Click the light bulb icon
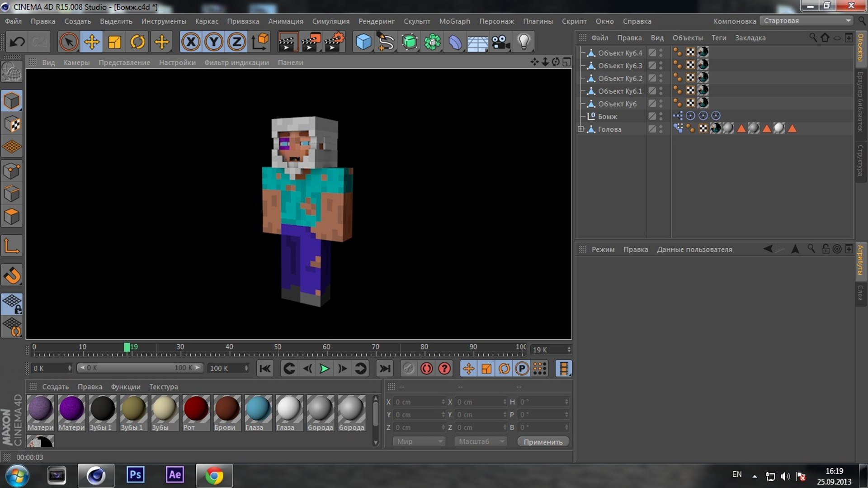Screen dimensions: 868x488 (524, 42)
